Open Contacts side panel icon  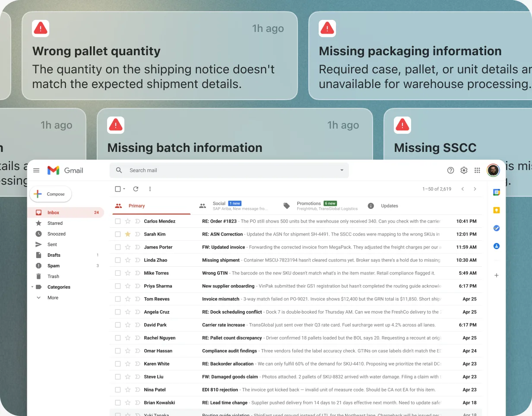coord(497,246)
